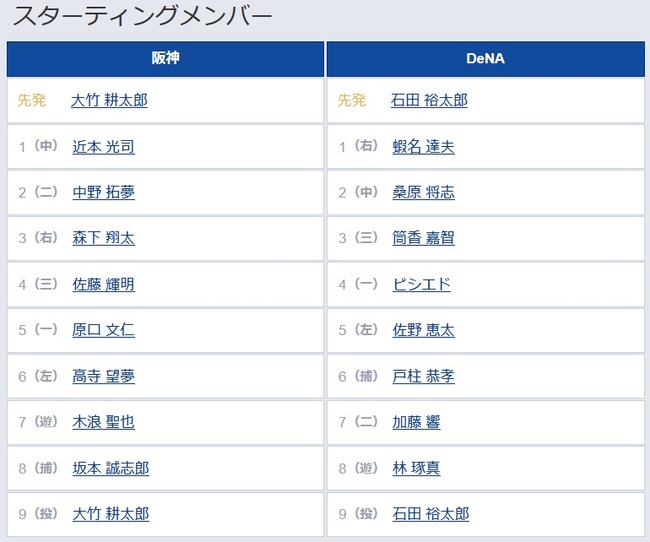
Task: Click 加藤 響 second baseman link
Action: [416, 422]
